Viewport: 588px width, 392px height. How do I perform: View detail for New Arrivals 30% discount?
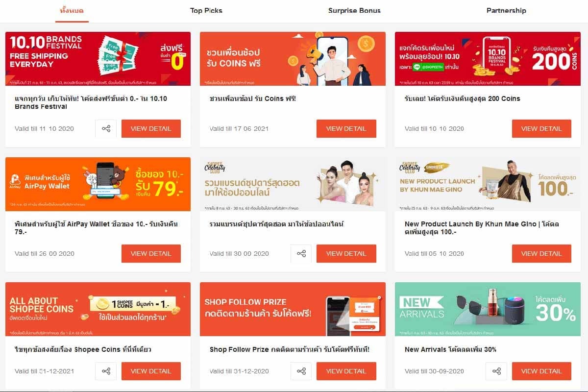pos(541,371)
